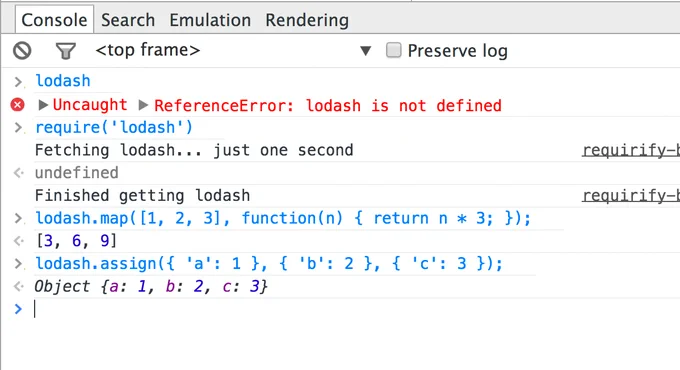Expand the Uncaught disclosure triangle
This screenshot has width=680, height=370.
click(x=43, y=105)
